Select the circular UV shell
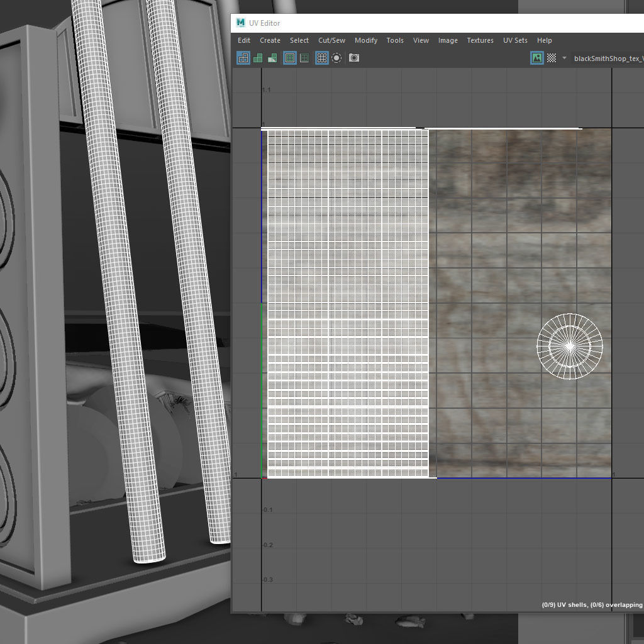The height and width of the screenshot is (644, 644). 570,347
